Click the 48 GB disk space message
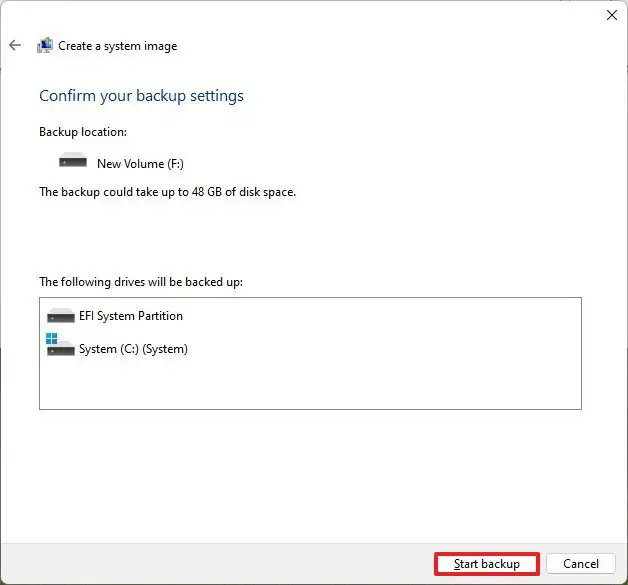This screenshot has height=585, width=628. (167, 192)
